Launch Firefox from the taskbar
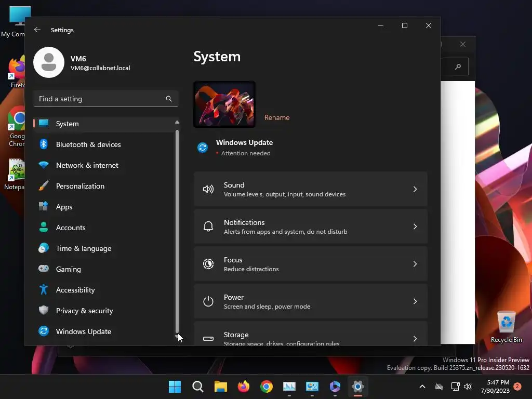Image resolution: width=532 pixels, height=399 pixels. tap(244, 387)
